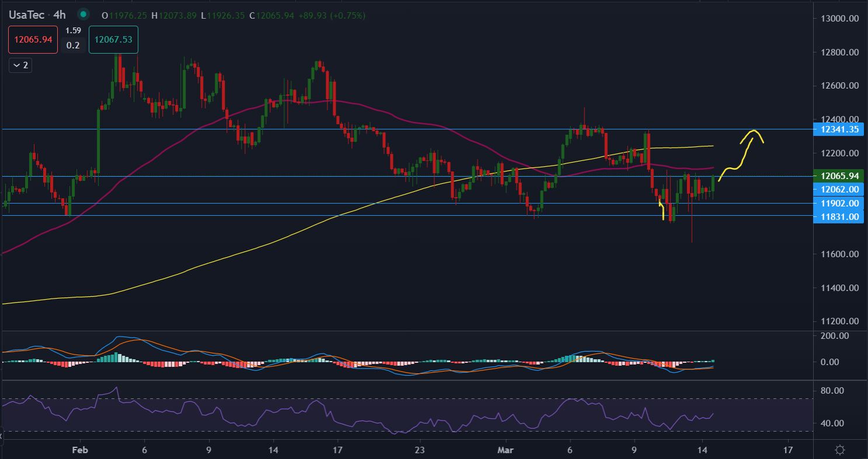Viewport: 868px width, 459px height.
Task: Click the red sell price 12065.94 button
Action: click(x=33, y=40)
